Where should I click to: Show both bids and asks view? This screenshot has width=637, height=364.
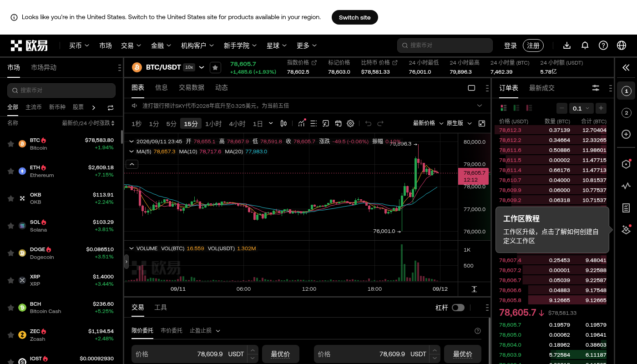504,108
